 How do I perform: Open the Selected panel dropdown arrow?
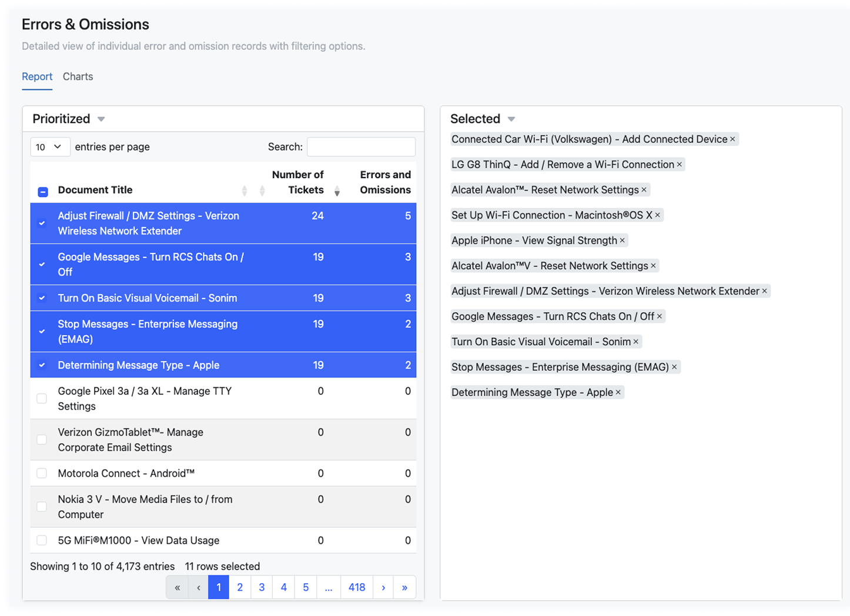(511, 119)
